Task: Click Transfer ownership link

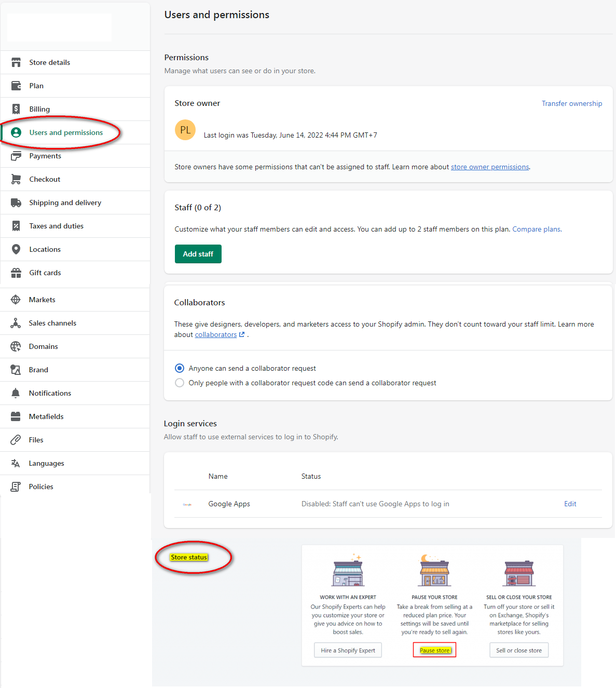Action: click(x=572, y=103)
